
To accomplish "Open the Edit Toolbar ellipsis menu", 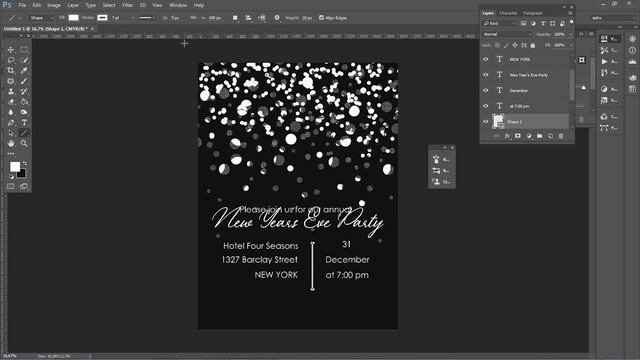I will [x=11, y=153].
